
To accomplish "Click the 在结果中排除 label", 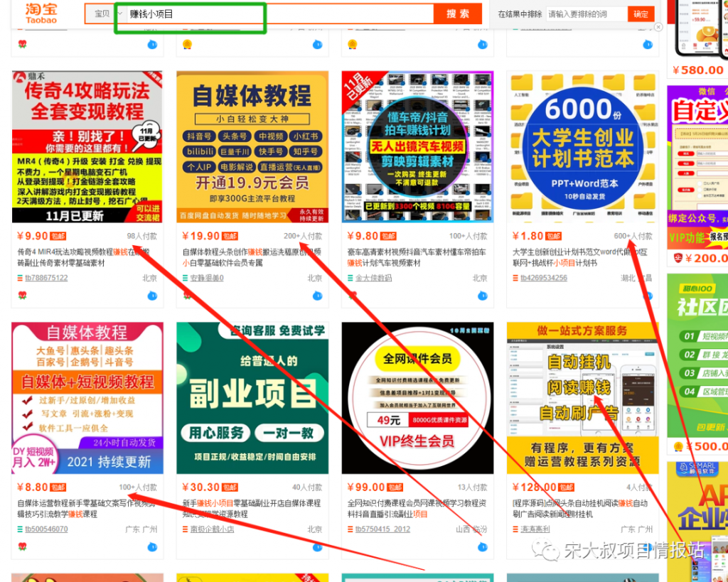I will (x=520, y=14).
